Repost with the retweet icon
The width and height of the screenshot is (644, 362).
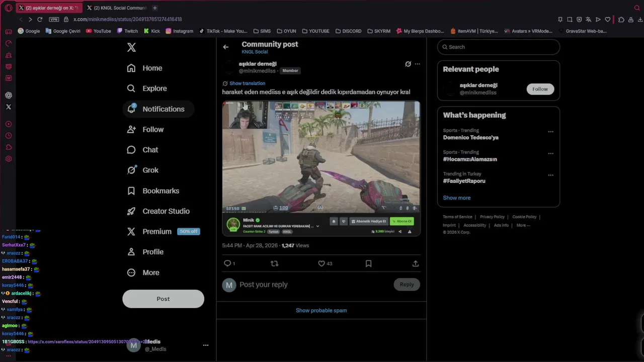[274, 263]
